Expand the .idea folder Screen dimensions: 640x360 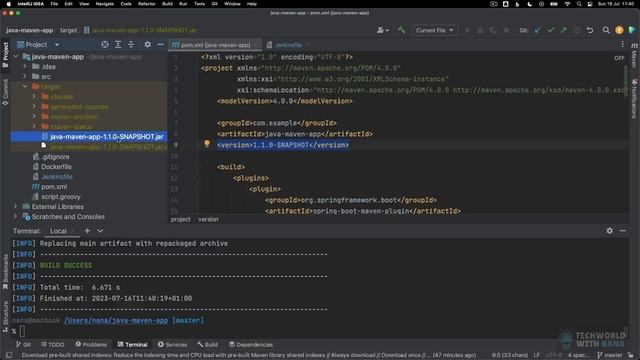click(25, 67)
